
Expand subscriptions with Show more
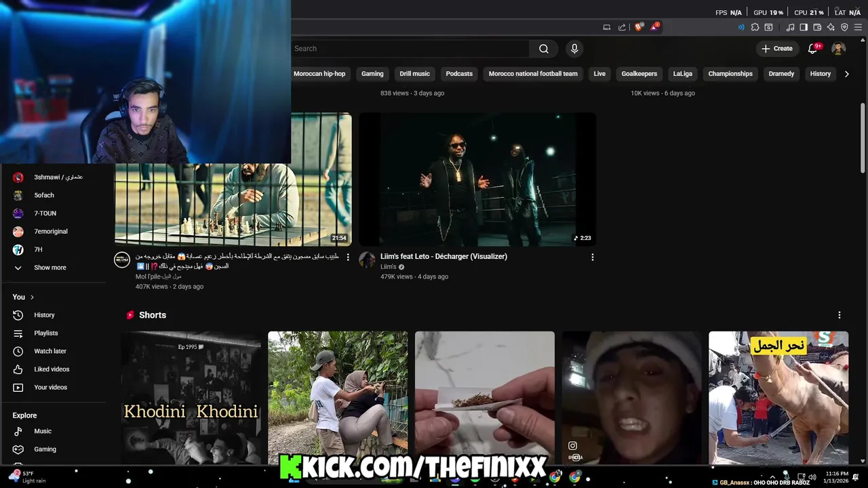click(x=54, y=268)
